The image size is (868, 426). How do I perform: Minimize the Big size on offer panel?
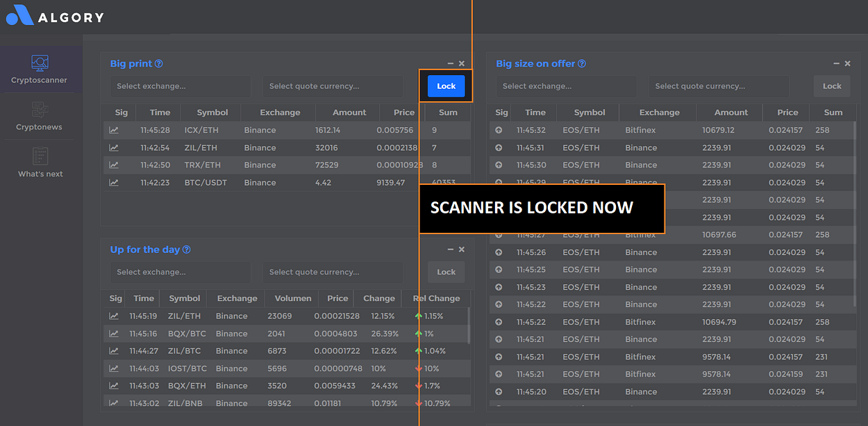836,64
